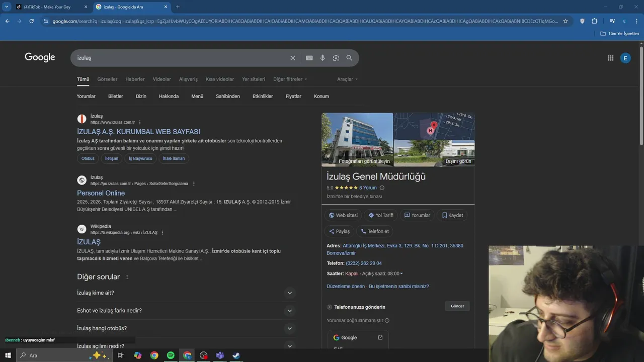Click the Telefon et button

click(375, 231)
